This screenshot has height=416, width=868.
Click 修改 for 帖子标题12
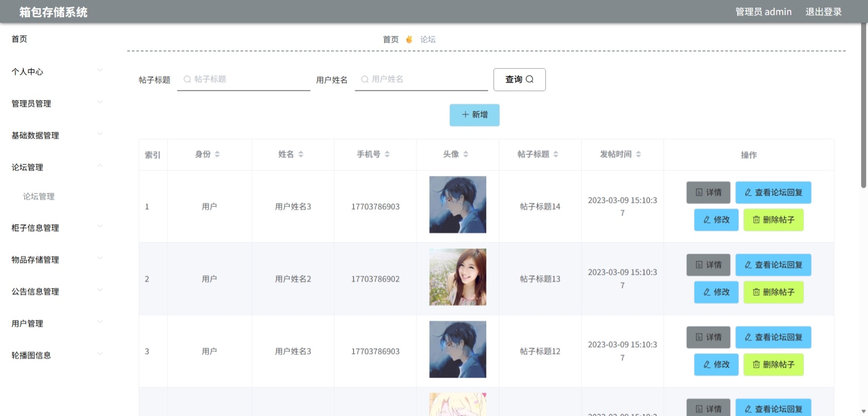coord(716,365)
